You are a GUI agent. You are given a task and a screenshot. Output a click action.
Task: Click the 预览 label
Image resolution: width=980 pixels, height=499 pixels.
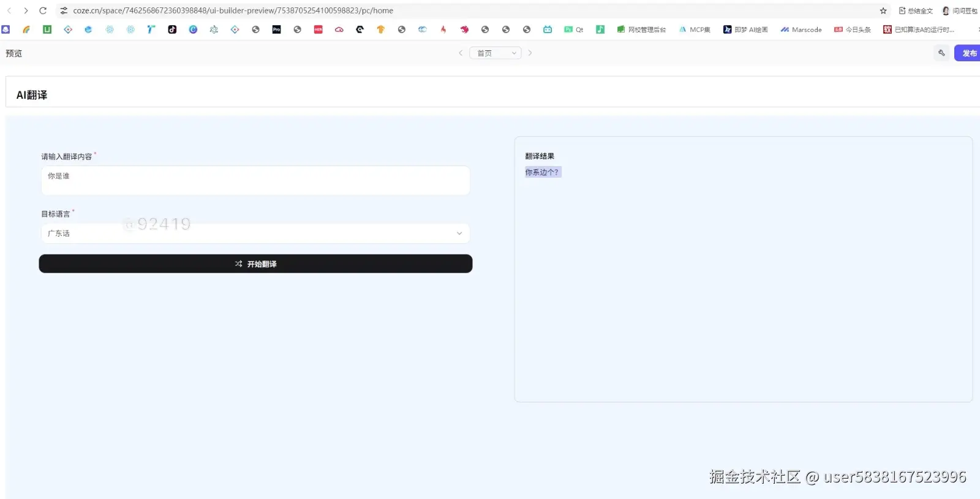13,53
